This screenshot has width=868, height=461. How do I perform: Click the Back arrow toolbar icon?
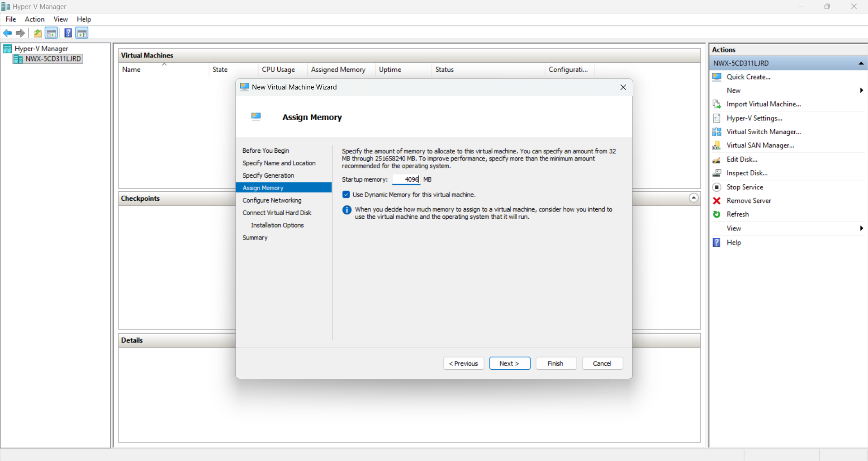[x=7, y=33]
